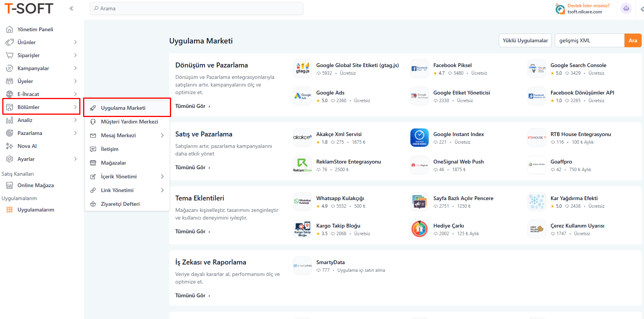This screenshot has width=644, height=319.
Task: Open Uygulama Marketi from the Bölümler submenu
Action: 127,108
